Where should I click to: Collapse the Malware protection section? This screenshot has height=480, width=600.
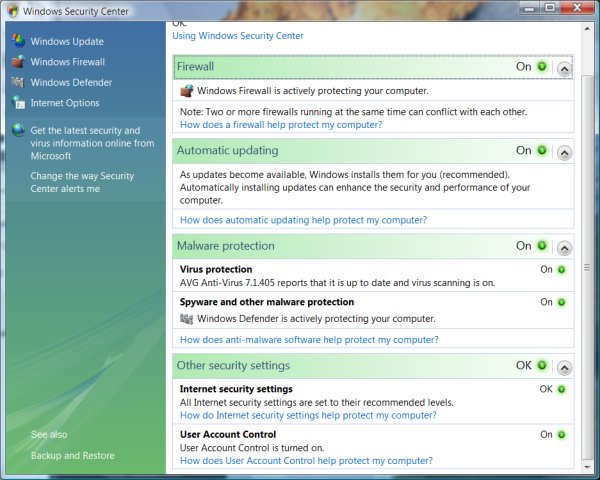[564, 248]
